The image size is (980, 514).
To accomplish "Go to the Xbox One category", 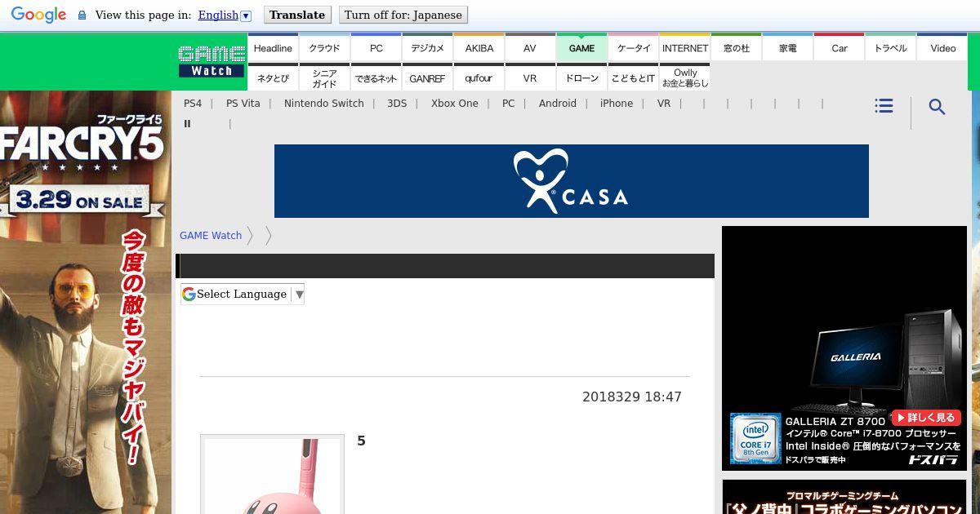I will tap(455, 104).
